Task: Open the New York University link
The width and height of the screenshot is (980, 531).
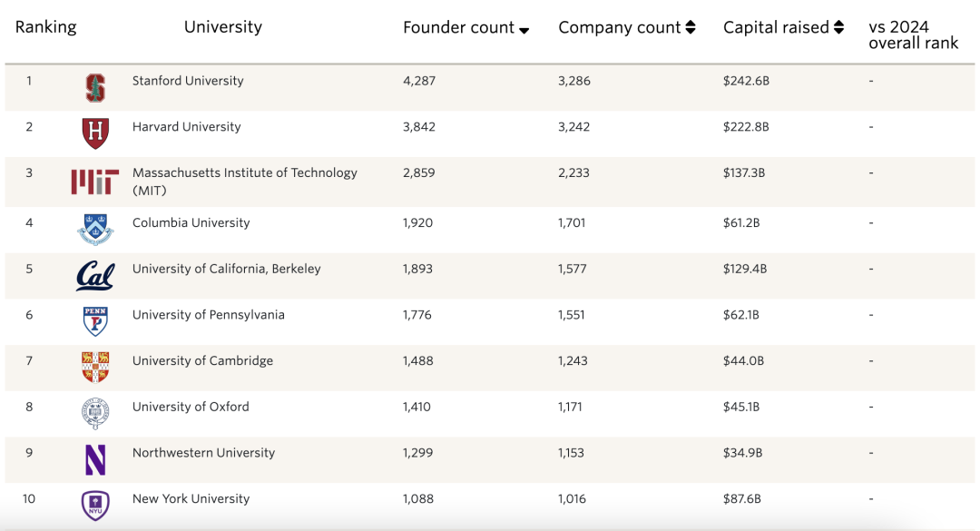Action: click(191, 498)
